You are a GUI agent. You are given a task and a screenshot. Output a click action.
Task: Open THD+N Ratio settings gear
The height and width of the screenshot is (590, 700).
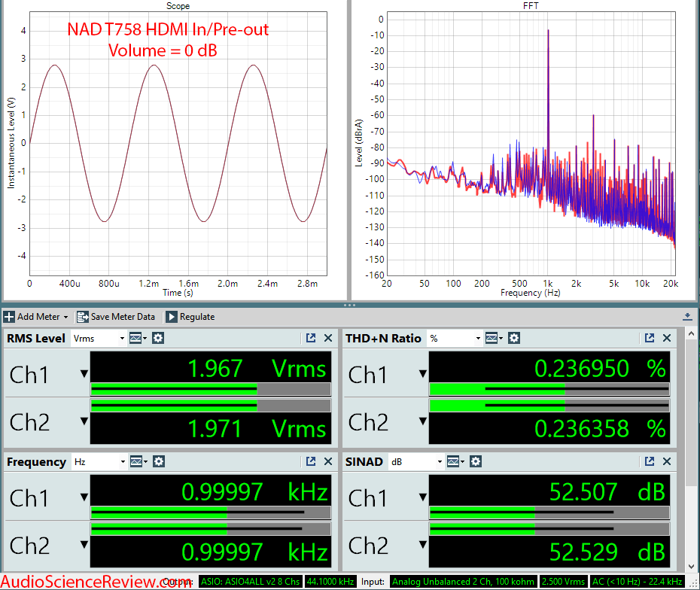pos(514,339)
